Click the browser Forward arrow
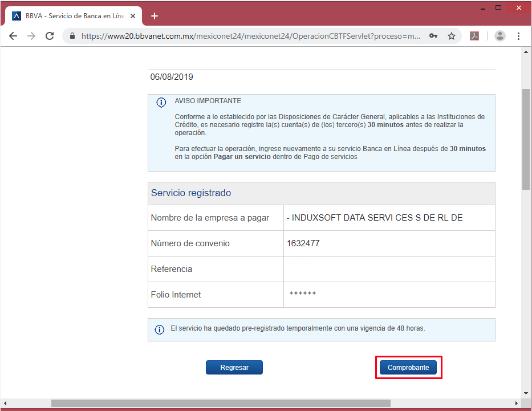The width and height of the screenshot is (532, 411). point(31,36)
